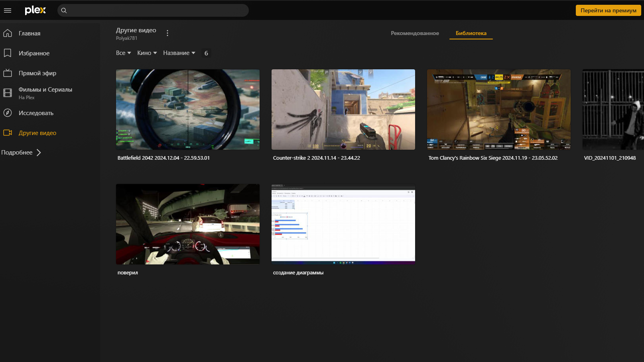Open the hamburger menu icon

coord(8,10)
